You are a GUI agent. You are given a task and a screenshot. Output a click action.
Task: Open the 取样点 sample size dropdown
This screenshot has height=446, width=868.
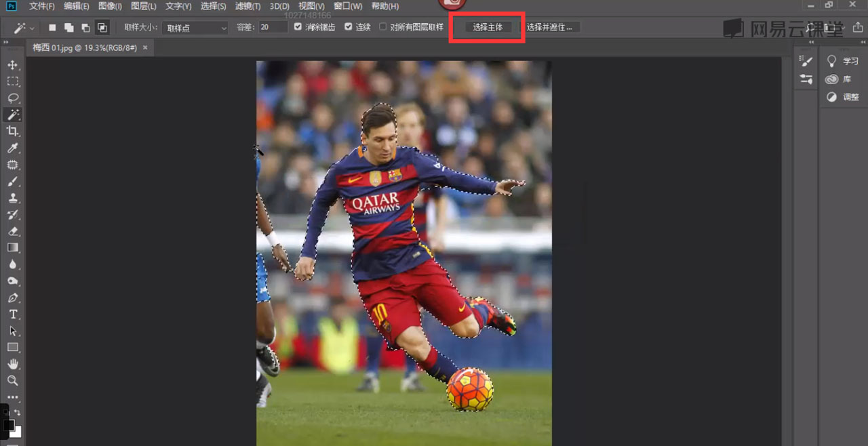tap(195, 28)
